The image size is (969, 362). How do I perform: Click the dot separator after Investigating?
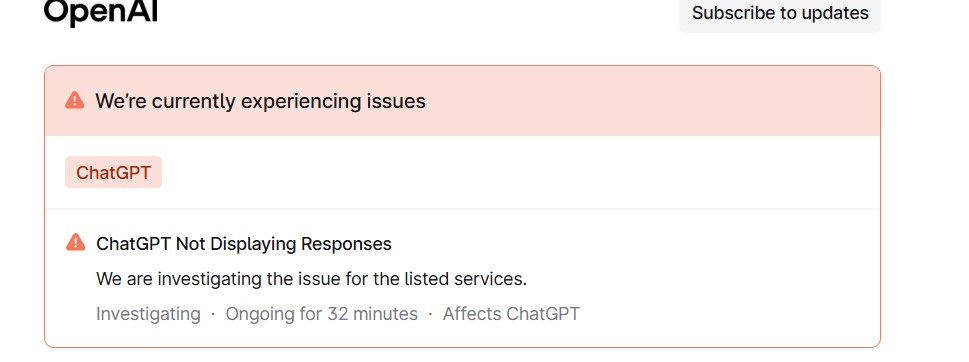pyautogui.click(x=213, y=314)
